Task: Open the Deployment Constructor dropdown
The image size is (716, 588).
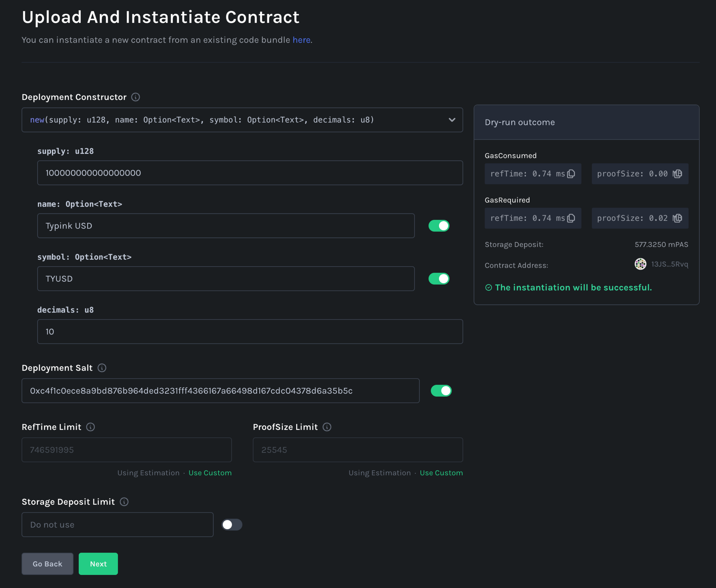Action: click(x=242, y=120)
